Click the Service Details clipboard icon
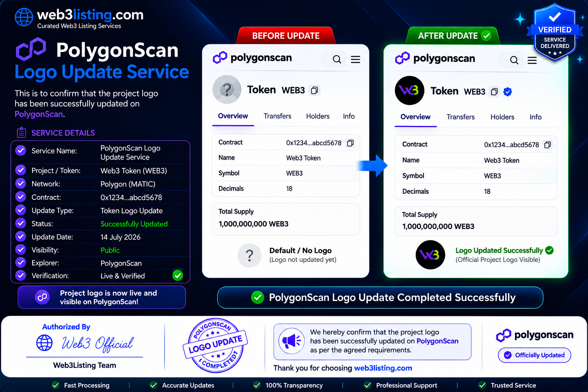 tap(21, 132)
